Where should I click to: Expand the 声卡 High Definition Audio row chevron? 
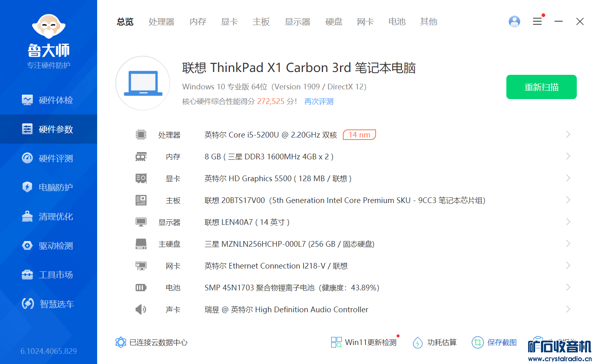coord(568,309)
